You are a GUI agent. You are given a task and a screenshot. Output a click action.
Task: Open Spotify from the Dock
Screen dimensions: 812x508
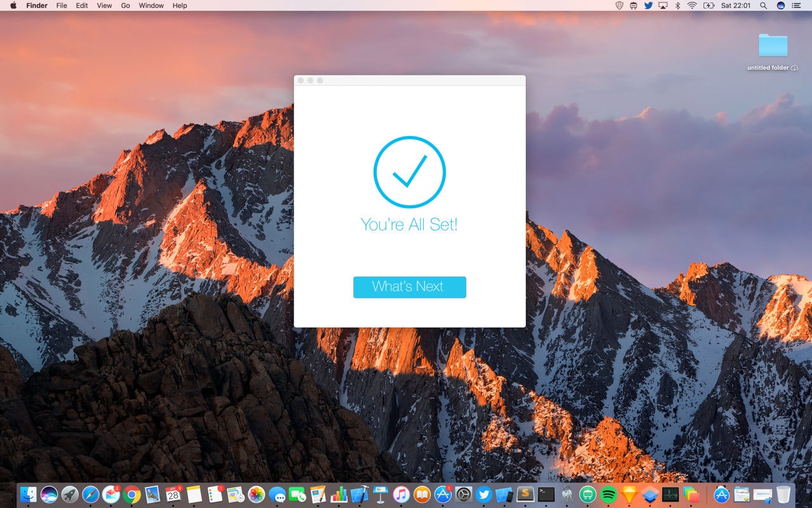[x=608, y=495]
